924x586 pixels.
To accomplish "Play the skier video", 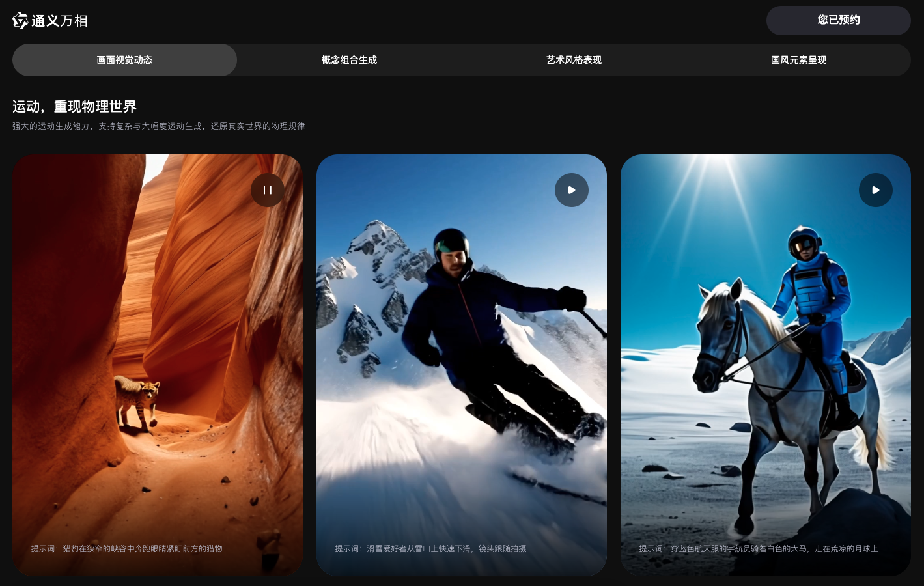I will 572,190.
